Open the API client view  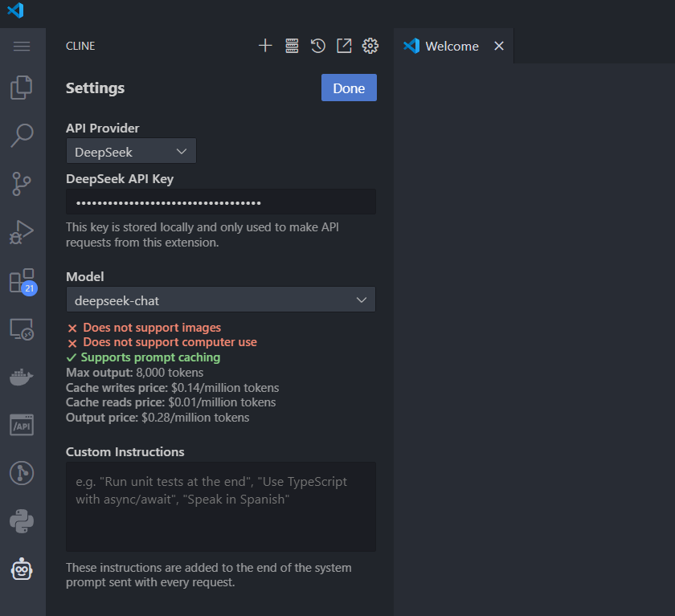click(x=22, y=425)
